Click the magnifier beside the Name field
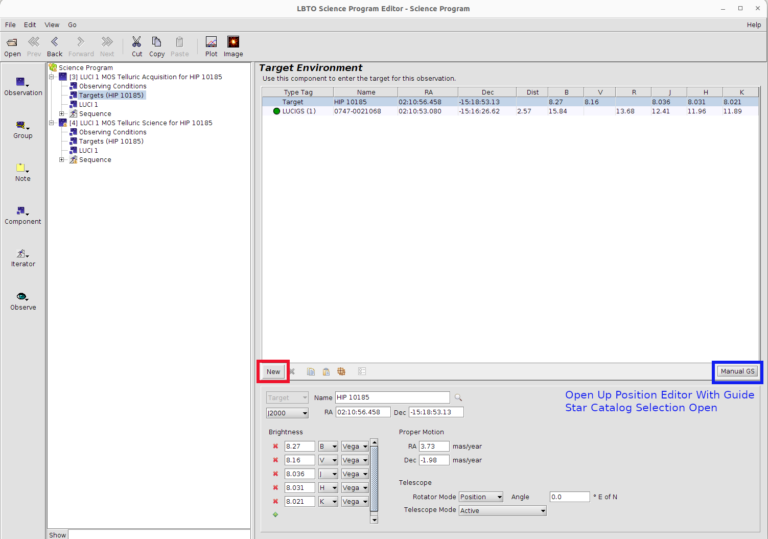Screen dimensions: 768x539 [x=459, y=398]
